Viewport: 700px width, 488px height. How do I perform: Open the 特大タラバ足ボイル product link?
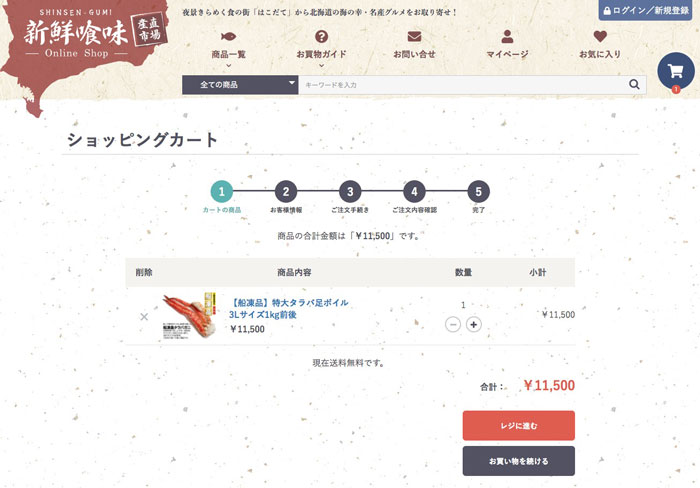[288, 309]
